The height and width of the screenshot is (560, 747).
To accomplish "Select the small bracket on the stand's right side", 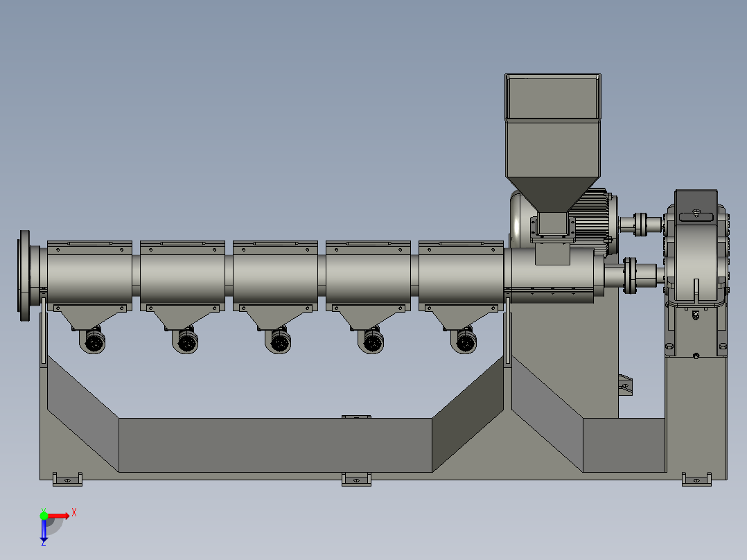I will click(x=626, y=385).
